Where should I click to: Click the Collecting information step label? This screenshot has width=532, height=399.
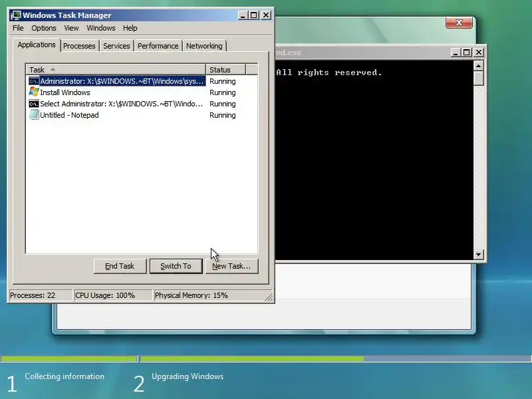click(65, 376)
